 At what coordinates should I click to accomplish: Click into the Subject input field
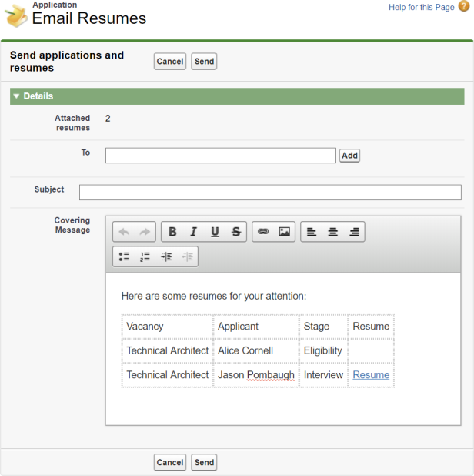click(x=270, y=193)
